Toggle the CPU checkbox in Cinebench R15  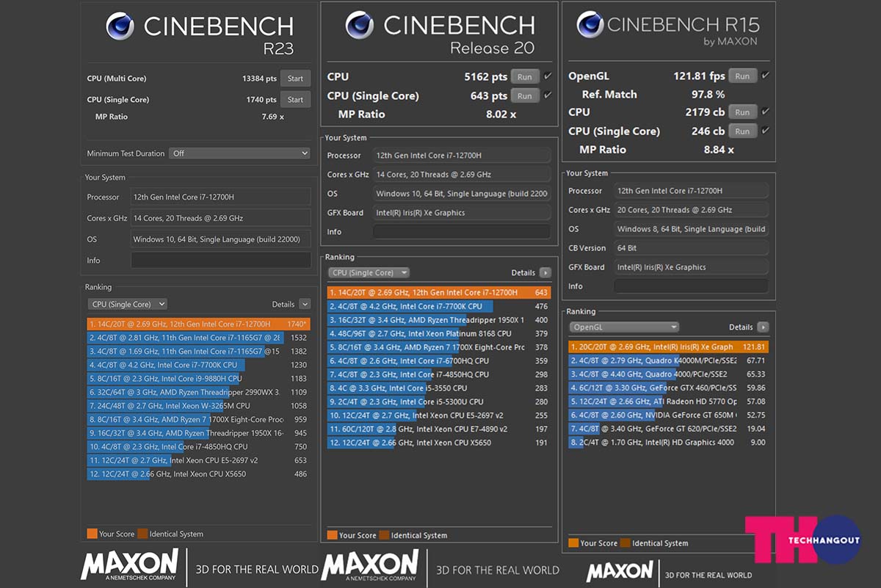[766, 112]
